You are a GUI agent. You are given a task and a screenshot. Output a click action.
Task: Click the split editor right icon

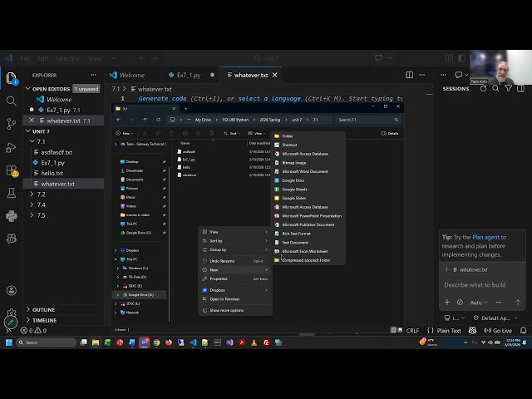click(409, 75)
